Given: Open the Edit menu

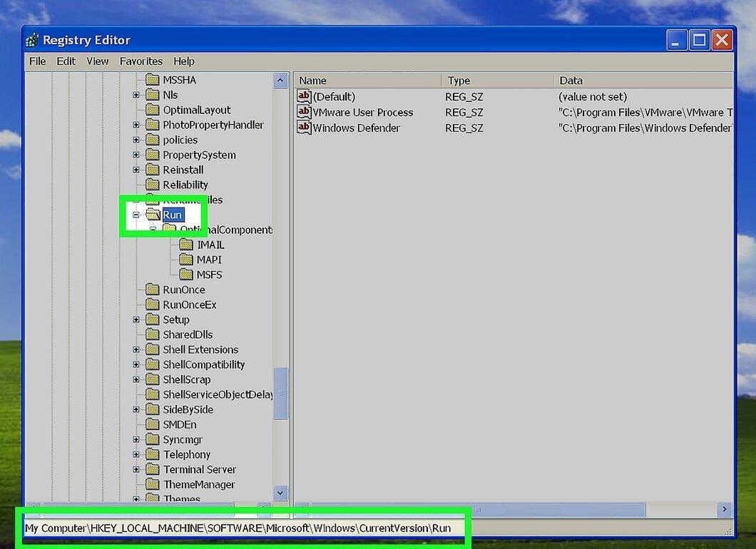Looking at the screenshot, I should pos(66,61).
